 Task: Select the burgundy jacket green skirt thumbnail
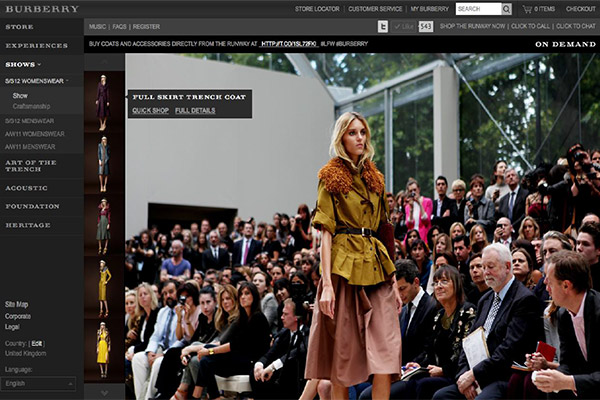[x=104, y=226]
